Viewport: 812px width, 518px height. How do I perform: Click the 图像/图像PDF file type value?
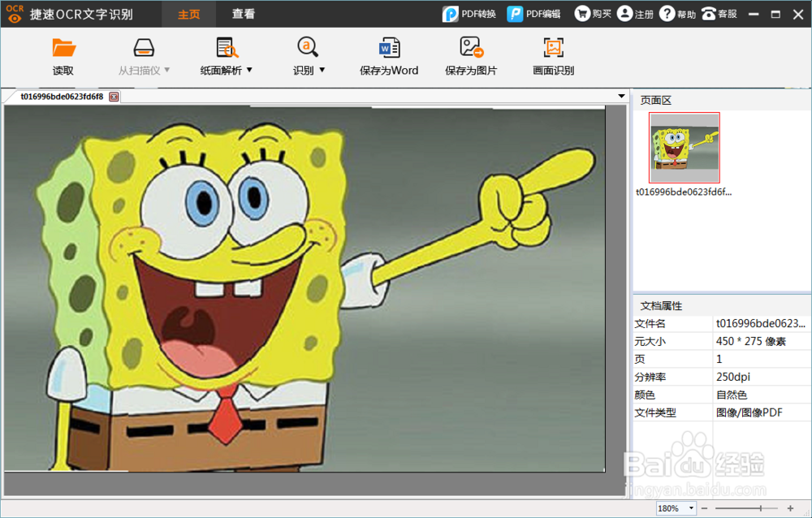(x=749, y=412)
